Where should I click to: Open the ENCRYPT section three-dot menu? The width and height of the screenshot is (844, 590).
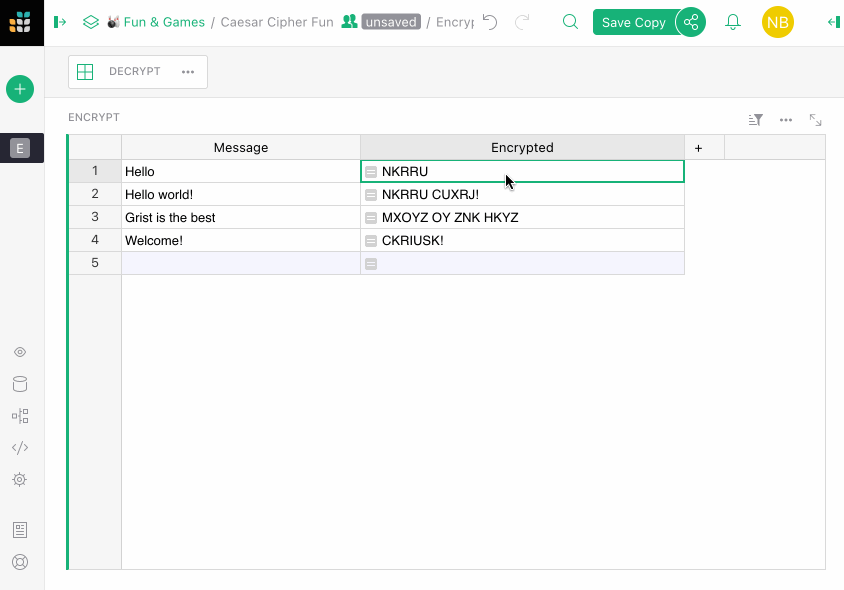(x=786, y=118)
